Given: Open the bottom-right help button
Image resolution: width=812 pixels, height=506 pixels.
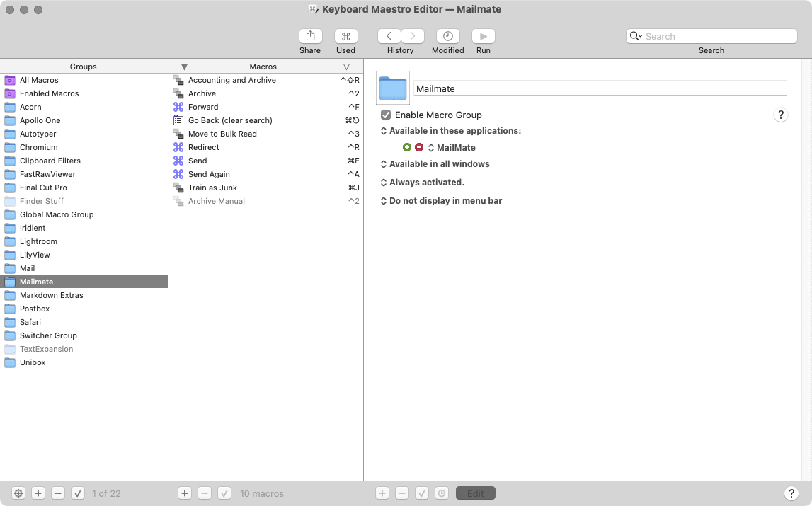Looking at the screenshot, I should (791, 493).
